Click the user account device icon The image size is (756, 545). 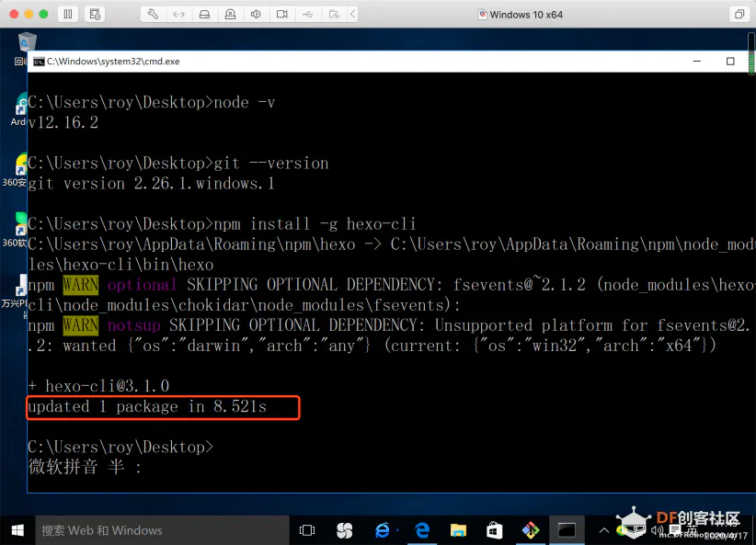tap(231, 14)
